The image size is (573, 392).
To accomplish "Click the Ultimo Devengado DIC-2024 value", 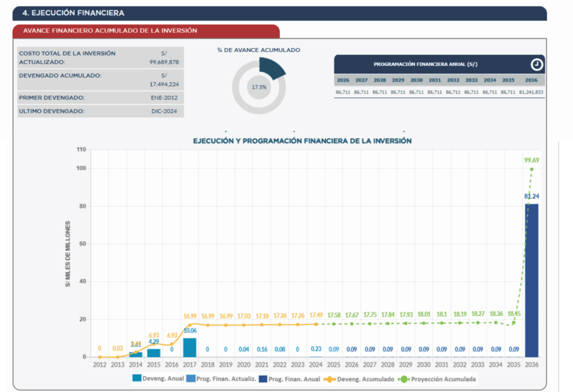I will pos(164,111).
